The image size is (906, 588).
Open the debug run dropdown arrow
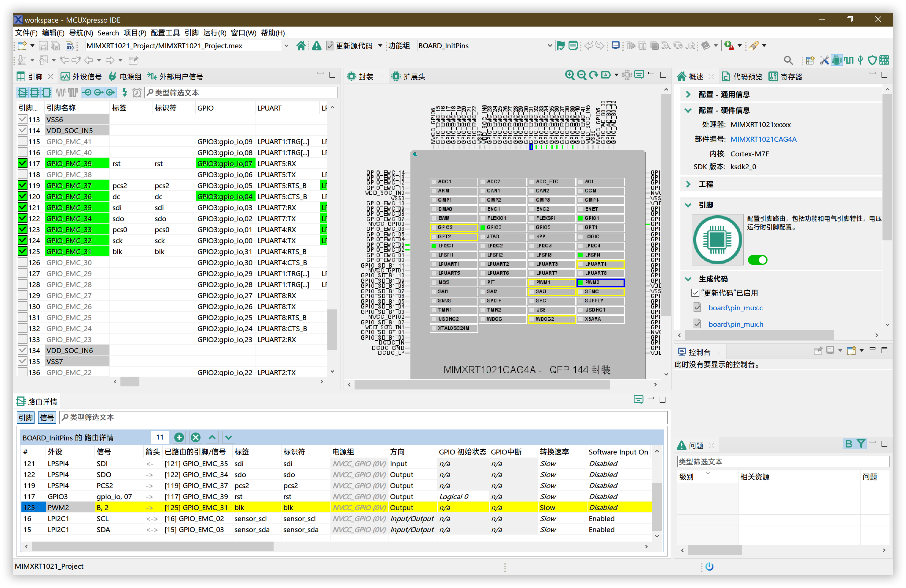pyautogui.click(x=740, y=46)
